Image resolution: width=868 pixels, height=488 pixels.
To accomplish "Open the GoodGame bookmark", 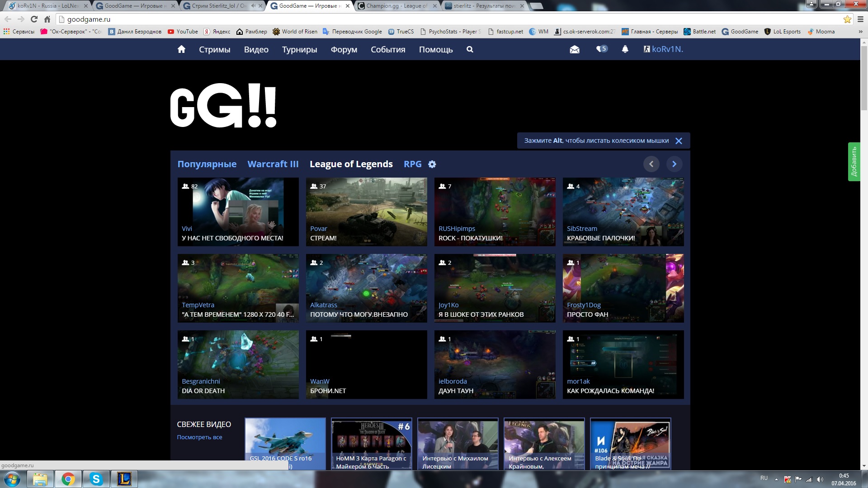I will (740, 32).
